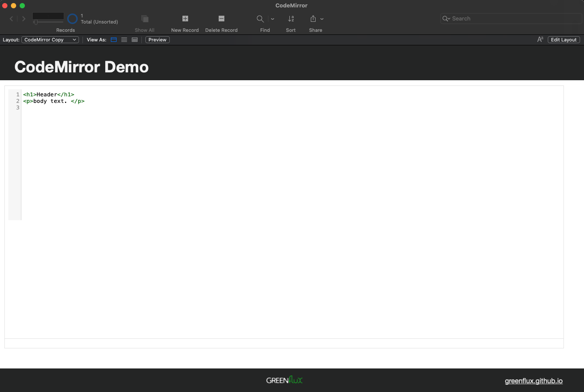This screenshot has height=392, width=584.
Task: Click the Delete Record icon
Action: (x=221, y=19)
